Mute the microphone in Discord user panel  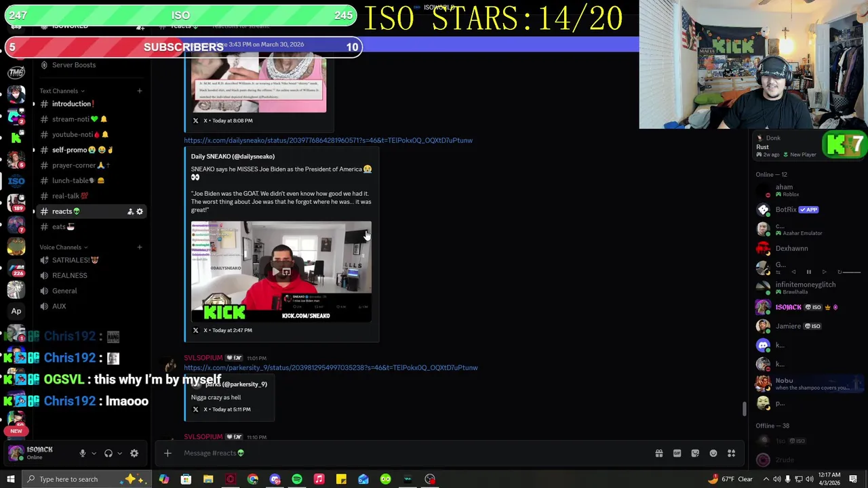83,453
